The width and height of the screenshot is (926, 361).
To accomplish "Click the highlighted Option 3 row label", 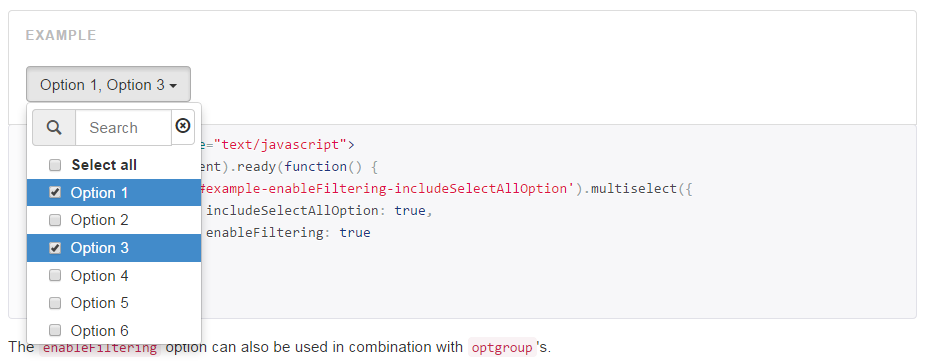I will click(99, 248).
